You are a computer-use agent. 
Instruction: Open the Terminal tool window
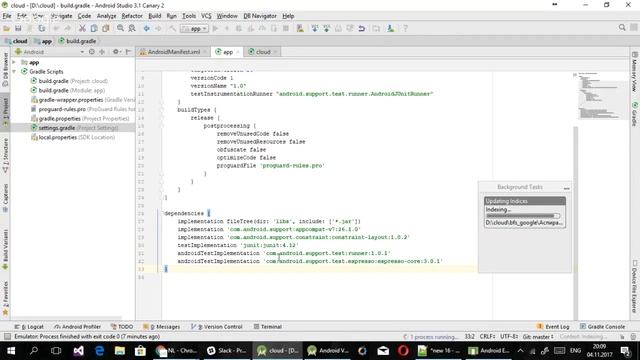268,327
